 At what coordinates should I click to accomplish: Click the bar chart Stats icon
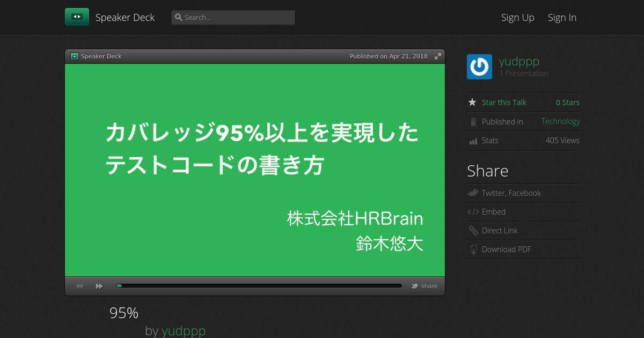[x=473, y=141]
